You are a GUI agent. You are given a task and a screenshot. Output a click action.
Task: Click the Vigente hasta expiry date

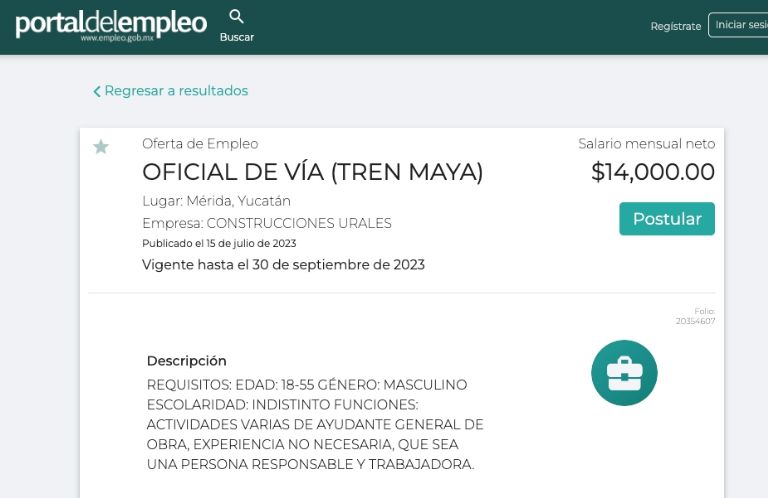click(283, 265)
